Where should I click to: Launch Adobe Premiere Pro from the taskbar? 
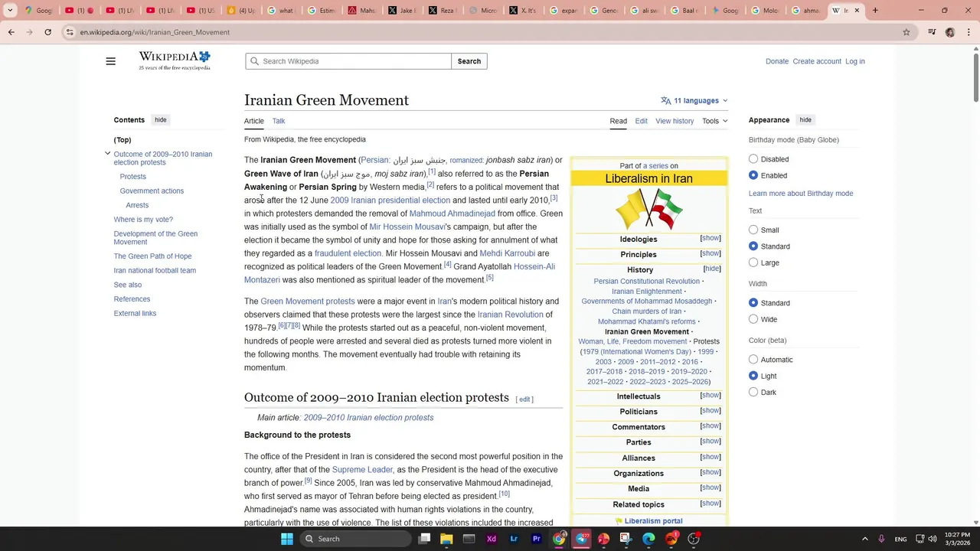click(x=536, y=539)
